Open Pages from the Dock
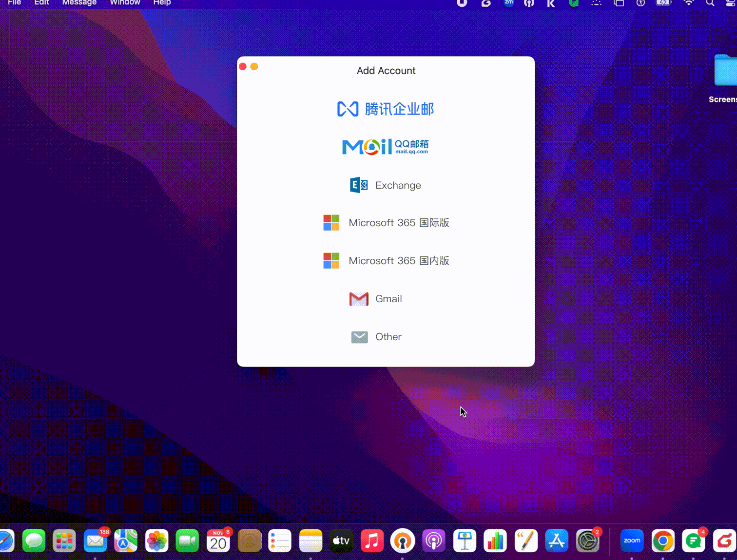Image resolution: width=737 pixels, height=560 pixels. pyautogui.click(x=526, y=541)
